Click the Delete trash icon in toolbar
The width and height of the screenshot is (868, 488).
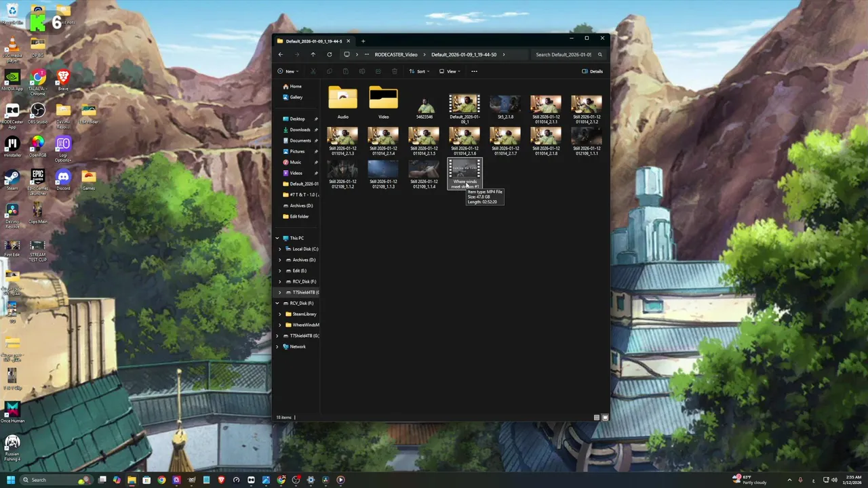[394, 71]
